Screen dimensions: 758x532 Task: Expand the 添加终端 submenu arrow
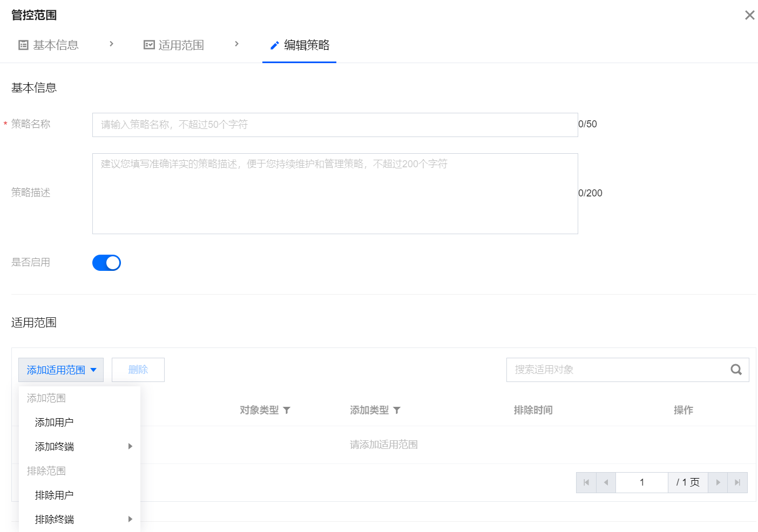130,446
